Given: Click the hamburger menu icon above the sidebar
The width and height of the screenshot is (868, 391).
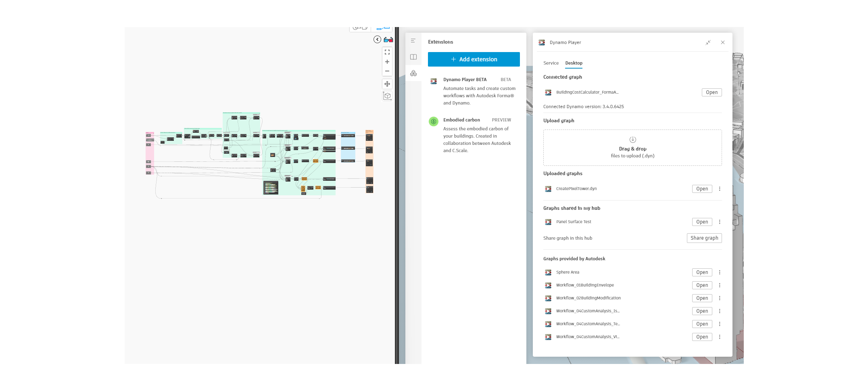Looking at the screenshot, I should coord(413,40).
